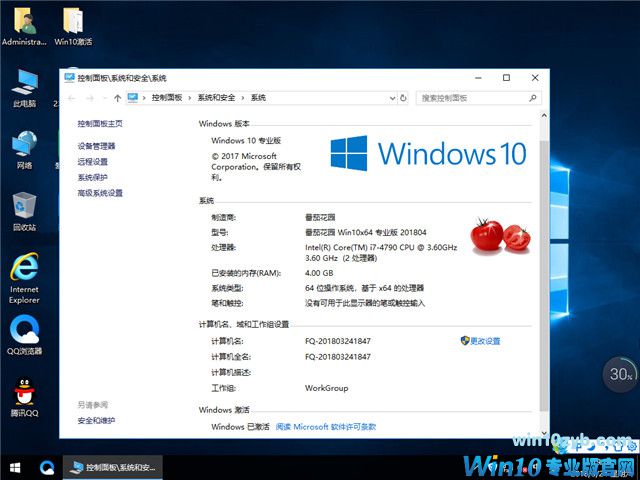Screen dimensions: 640x480
Task: Click computer name value next to 计算机名
Action: (x=338, y=341)
